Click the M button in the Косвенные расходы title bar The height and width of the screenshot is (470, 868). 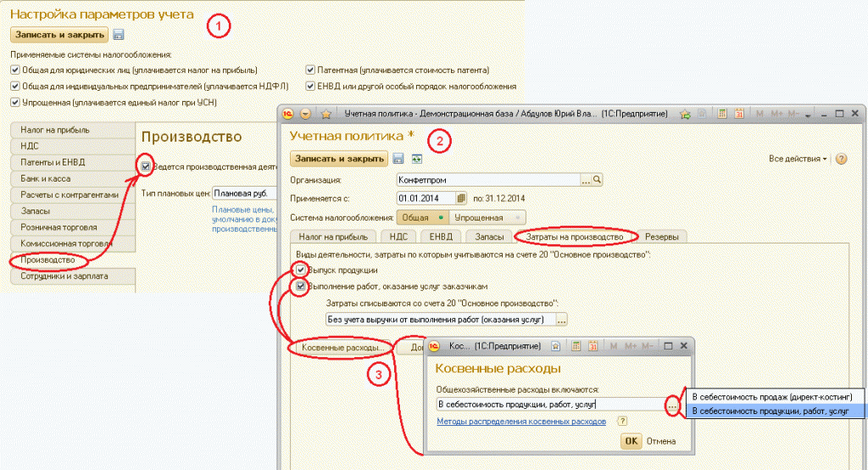coord(614,346)
